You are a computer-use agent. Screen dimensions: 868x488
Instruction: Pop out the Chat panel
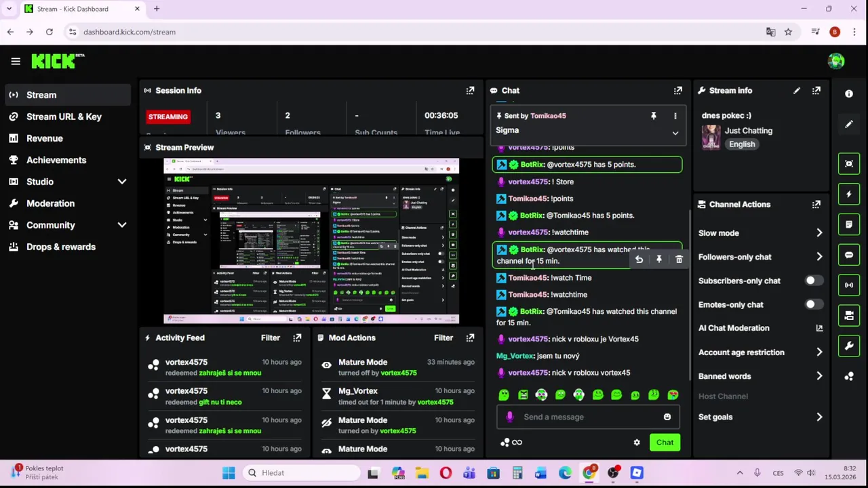(677, 90)
